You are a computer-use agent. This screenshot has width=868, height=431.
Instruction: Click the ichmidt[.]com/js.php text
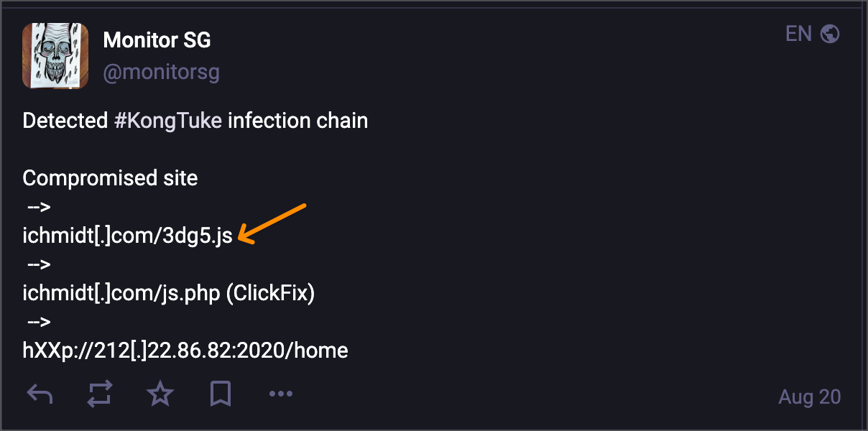tap(121, 293)
